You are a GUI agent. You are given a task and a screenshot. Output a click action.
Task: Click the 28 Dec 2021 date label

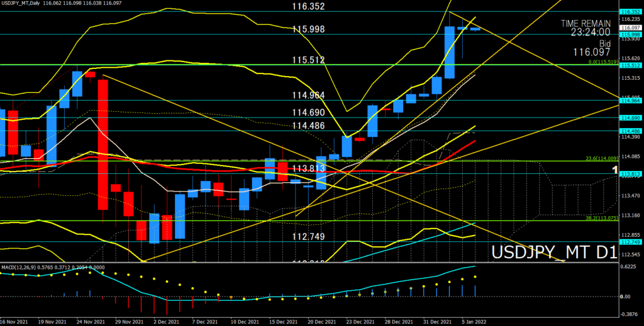pyautogui.click(x=398, y=322)
